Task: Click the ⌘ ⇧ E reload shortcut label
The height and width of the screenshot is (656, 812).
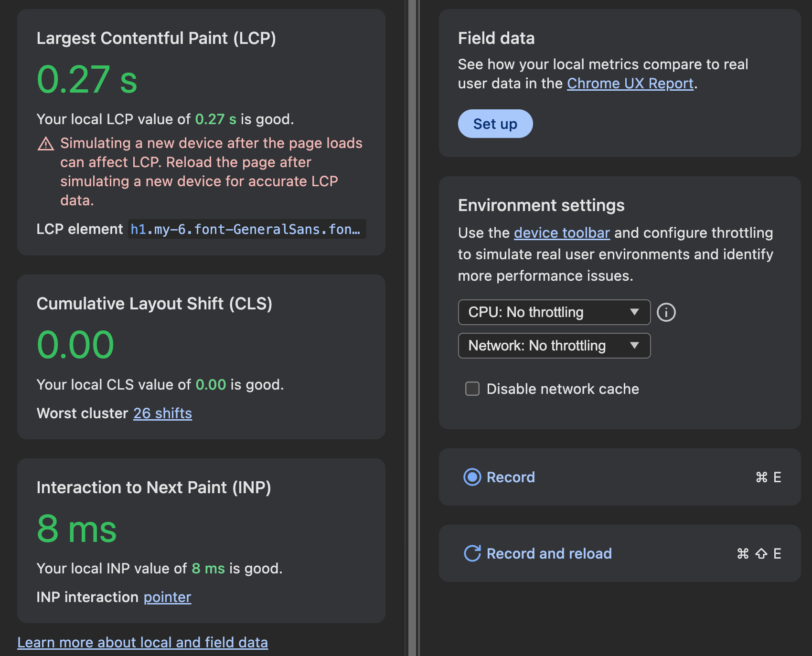Action: pos(759,553)
